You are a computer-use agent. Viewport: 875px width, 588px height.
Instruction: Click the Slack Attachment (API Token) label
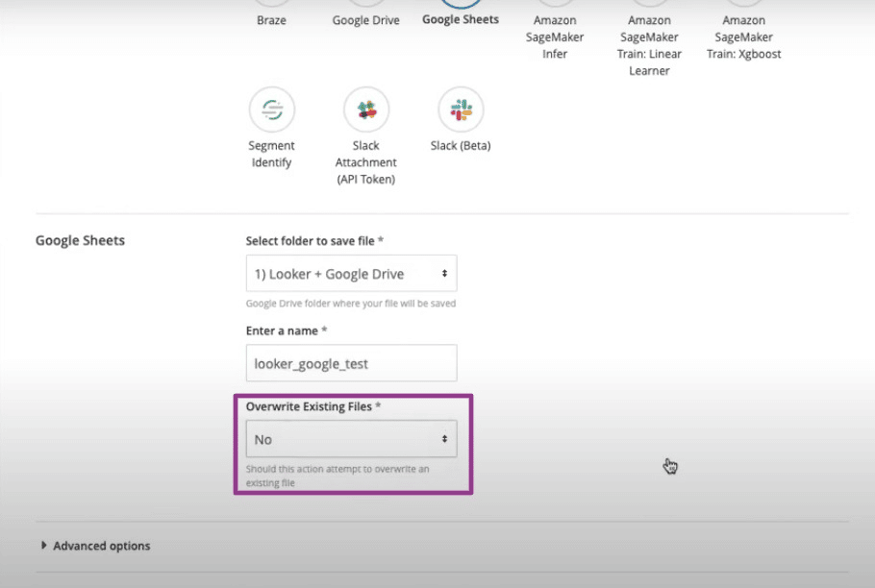coord(366,162)
